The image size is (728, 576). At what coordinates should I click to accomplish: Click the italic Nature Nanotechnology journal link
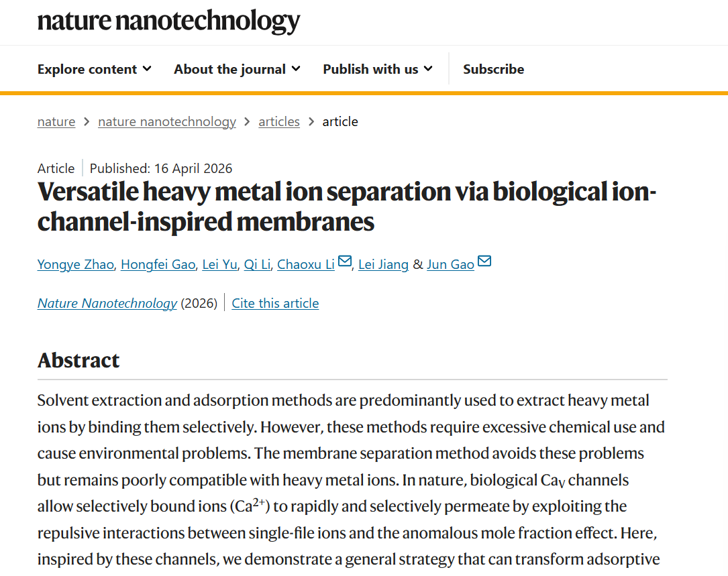[x=107, y=303]
